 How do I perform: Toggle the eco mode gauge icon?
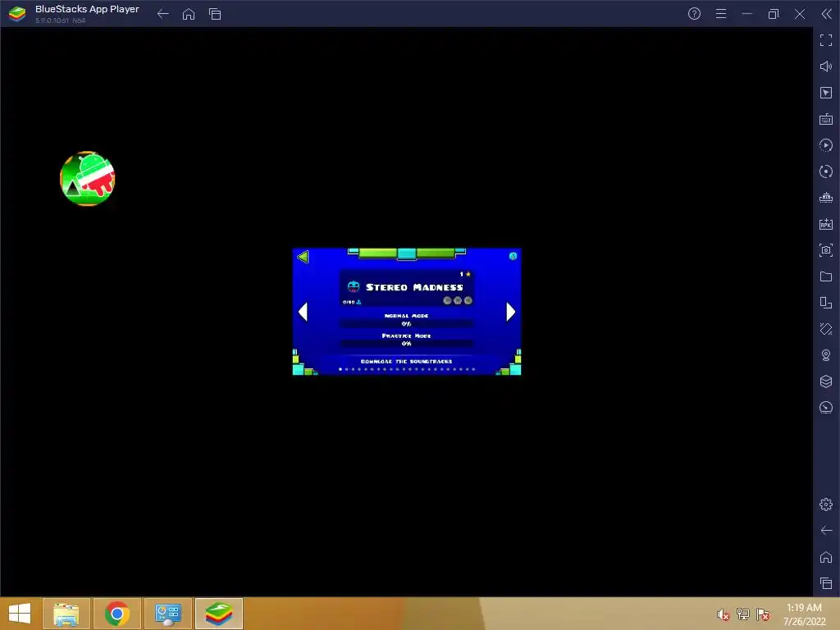[x=825, y=408]
